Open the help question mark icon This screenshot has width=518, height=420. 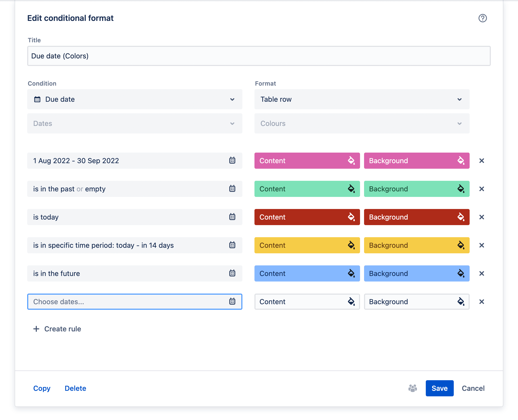(482, 18)
